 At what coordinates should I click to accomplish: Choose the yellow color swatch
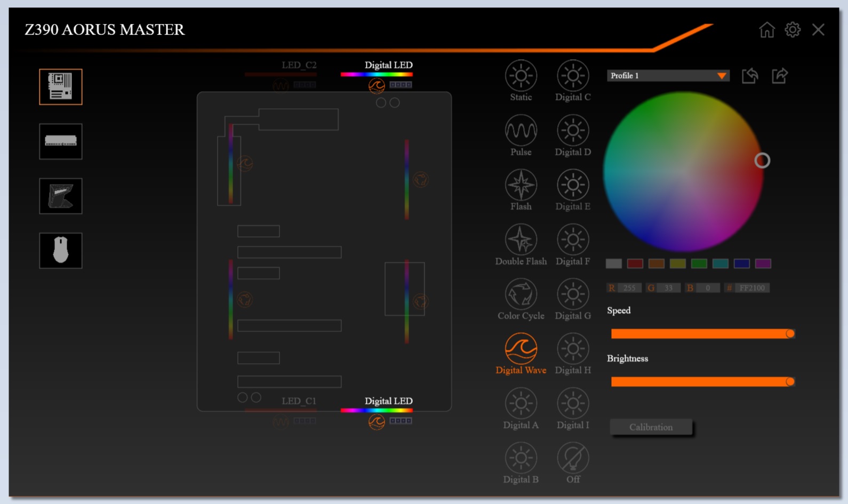pyautogui.click(x=678, y=263)
